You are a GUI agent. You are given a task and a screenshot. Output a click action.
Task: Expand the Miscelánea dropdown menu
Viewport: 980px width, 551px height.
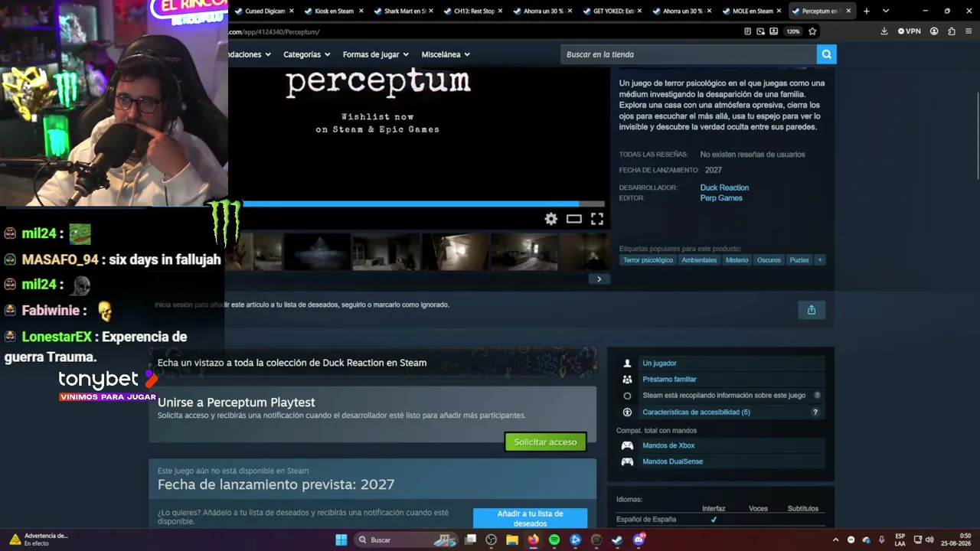(x=446, y=54)
